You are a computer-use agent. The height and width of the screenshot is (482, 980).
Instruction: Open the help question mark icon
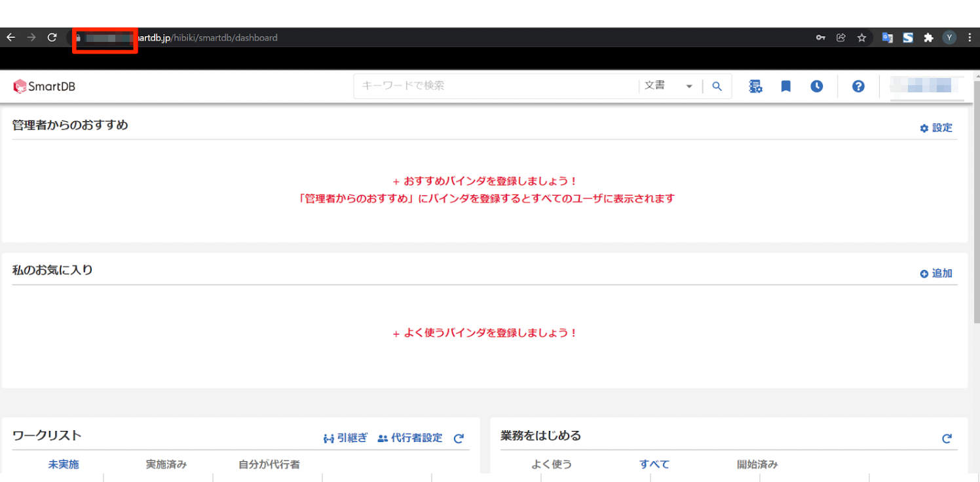858,86
